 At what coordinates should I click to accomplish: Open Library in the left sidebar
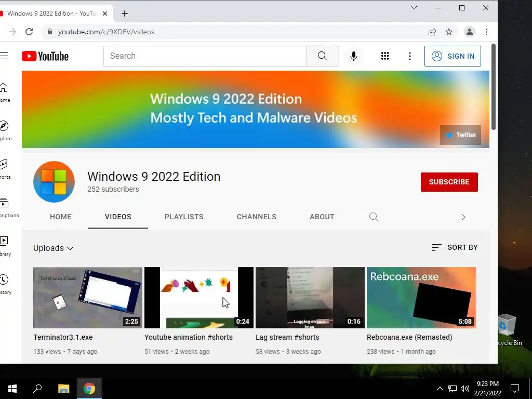(x=5, y=246)
